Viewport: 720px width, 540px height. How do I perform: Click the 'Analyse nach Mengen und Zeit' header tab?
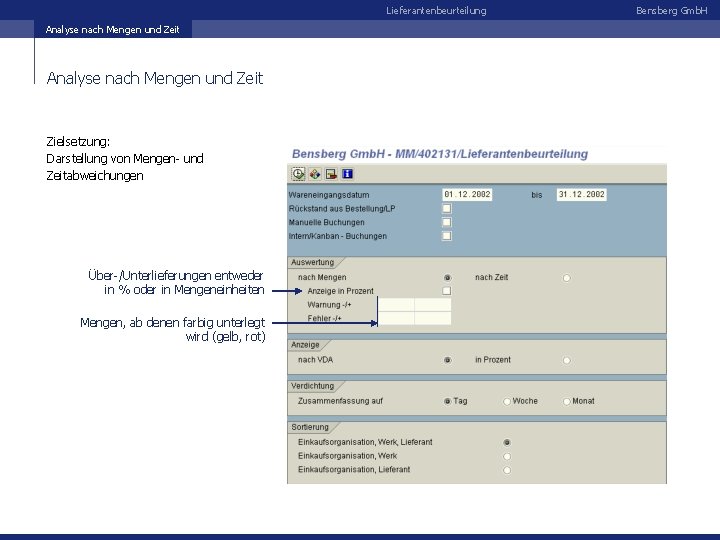click(x=112, y=29)
